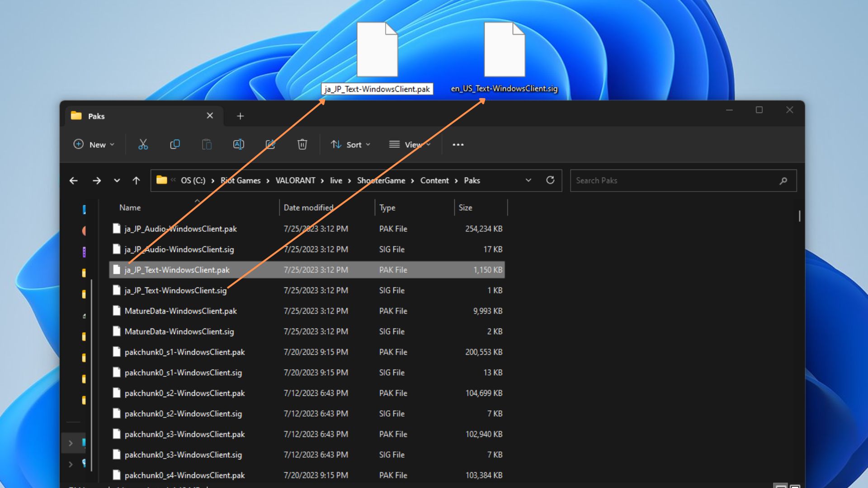This screenshot has width=868, height=488.
Task: Click the OS (C:) breadcrumb
Action: 193,180
